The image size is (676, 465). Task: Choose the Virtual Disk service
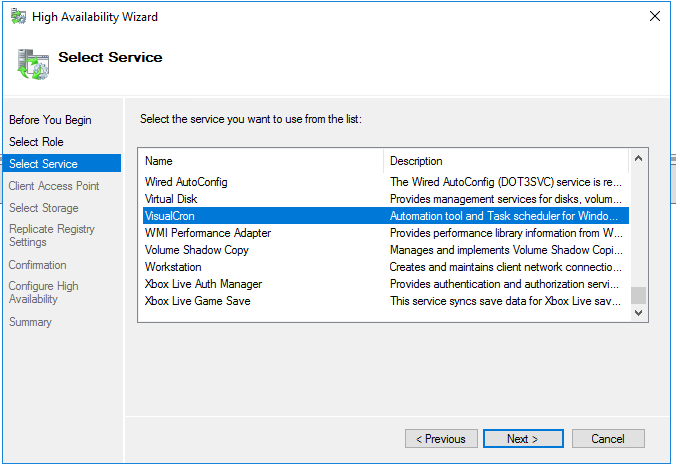coord(171,199)
